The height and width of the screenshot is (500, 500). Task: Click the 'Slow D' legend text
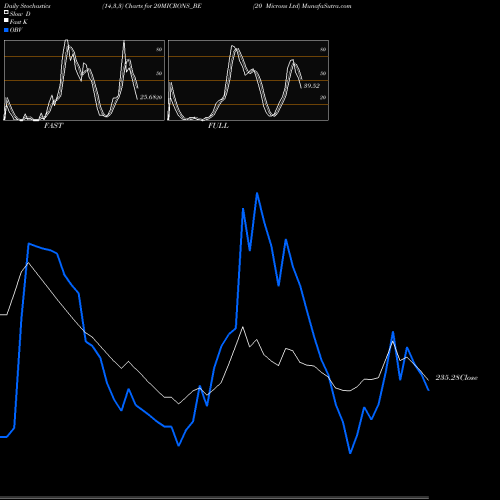coord(20,14)
